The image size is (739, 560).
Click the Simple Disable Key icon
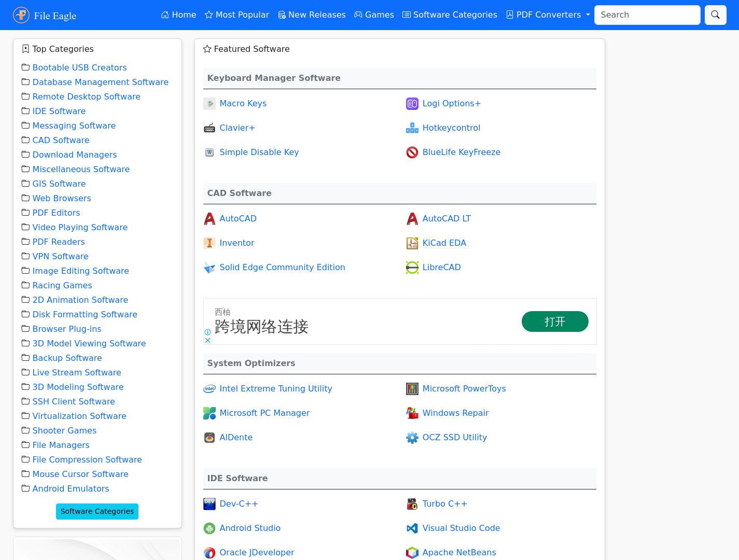click(210, 152)
